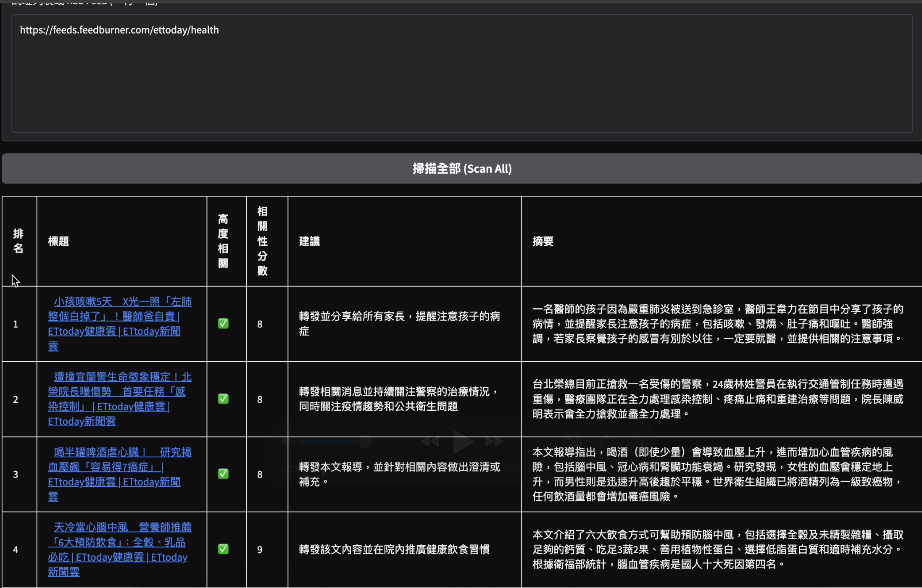
Task: Click the faint rewind button overlay
Action: pos(430,441)
